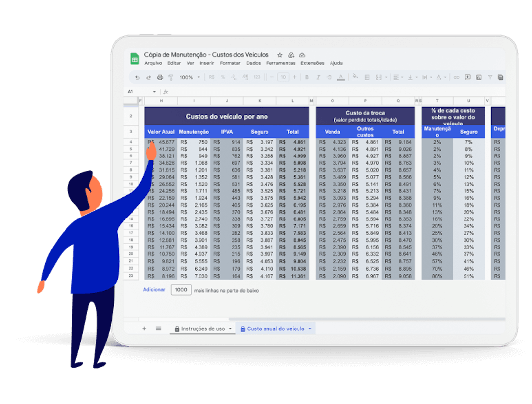532x404 pixels.
Task: Open the Editar menu
Action: click(x=174, y=63)
